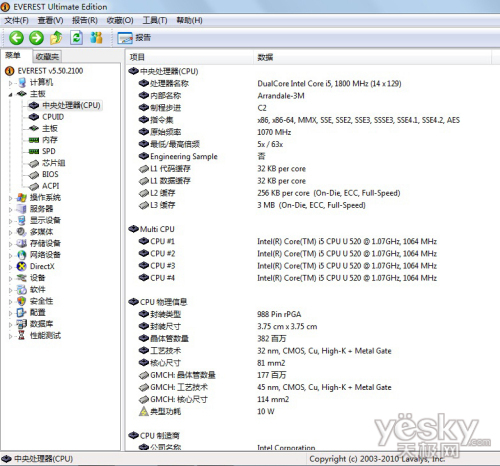This screenshot has height=466, width=500.
Task: Select the 安全性 shield icon in tree
Action: 22,301
